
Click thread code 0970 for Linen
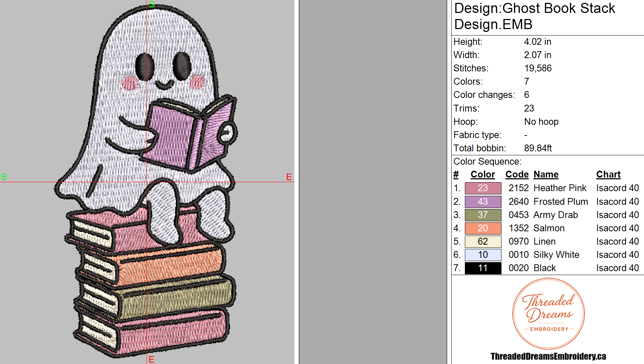point(519,241)
